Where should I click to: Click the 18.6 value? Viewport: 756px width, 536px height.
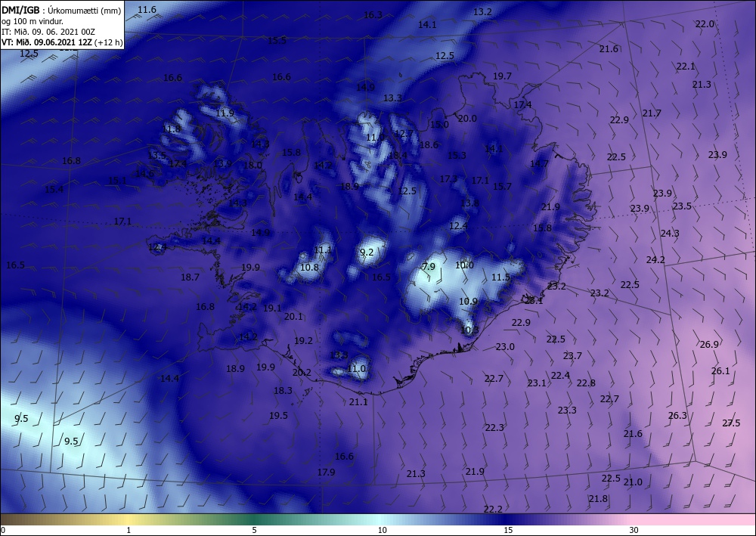point(429,144)
